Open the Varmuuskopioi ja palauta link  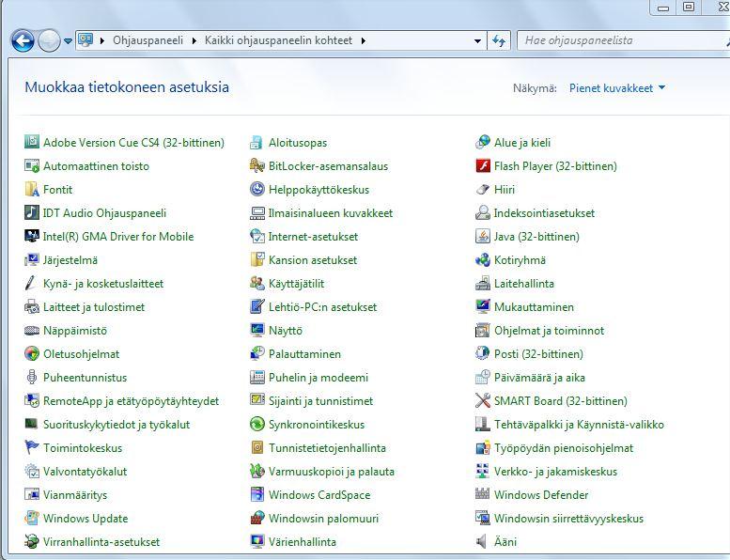[x=332, y=471]
